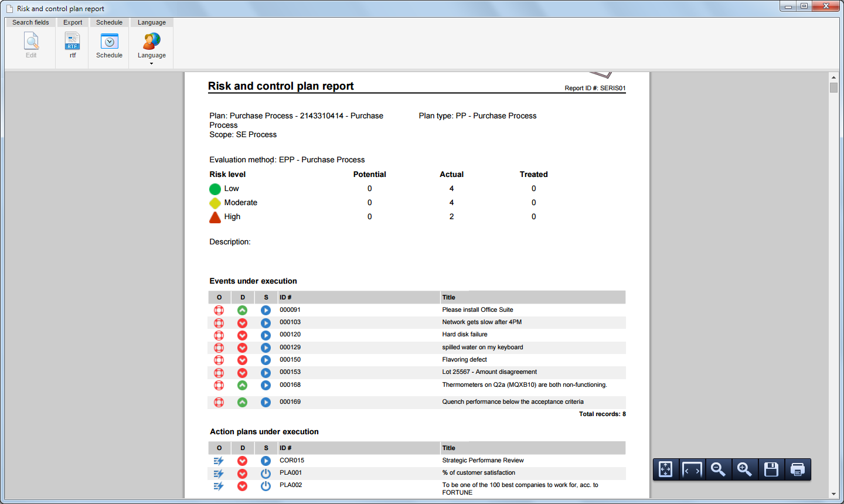
Task: Click red deadline icon for 000103
Action: point(243,323)
